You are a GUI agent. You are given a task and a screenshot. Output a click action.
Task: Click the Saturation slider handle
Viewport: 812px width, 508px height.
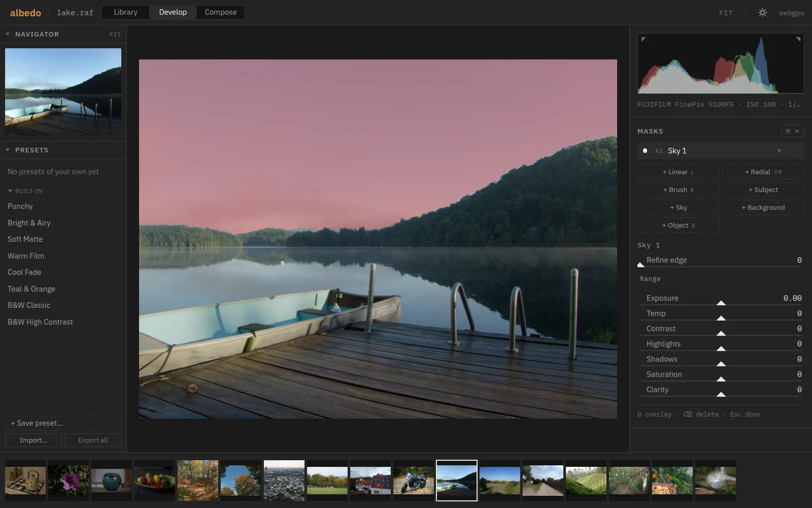click(x=721, y=379)
